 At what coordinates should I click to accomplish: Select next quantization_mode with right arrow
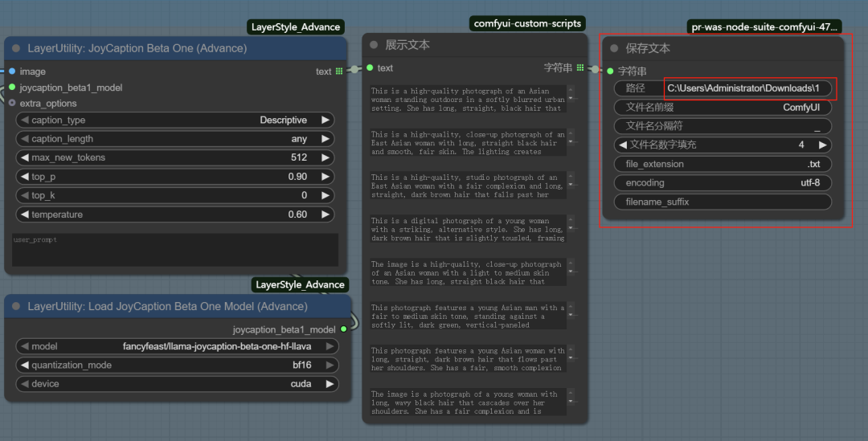pos(330,365)
